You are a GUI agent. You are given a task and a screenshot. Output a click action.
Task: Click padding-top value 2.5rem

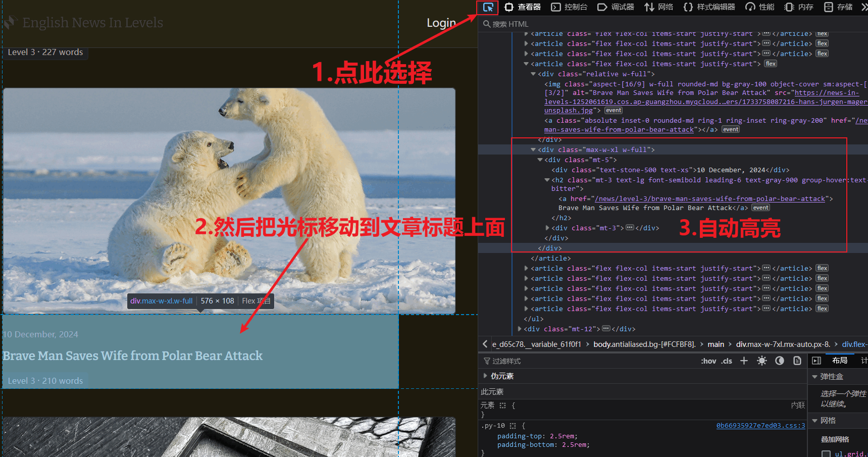point(561,436)
